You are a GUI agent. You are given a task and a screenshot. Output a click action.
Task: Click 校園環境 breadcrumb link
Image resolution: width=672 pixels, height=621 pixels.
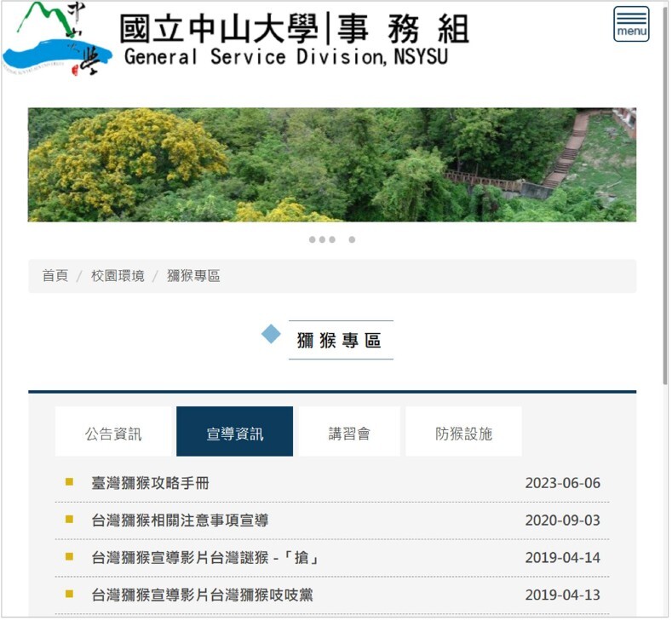click(x=118, y=276)
